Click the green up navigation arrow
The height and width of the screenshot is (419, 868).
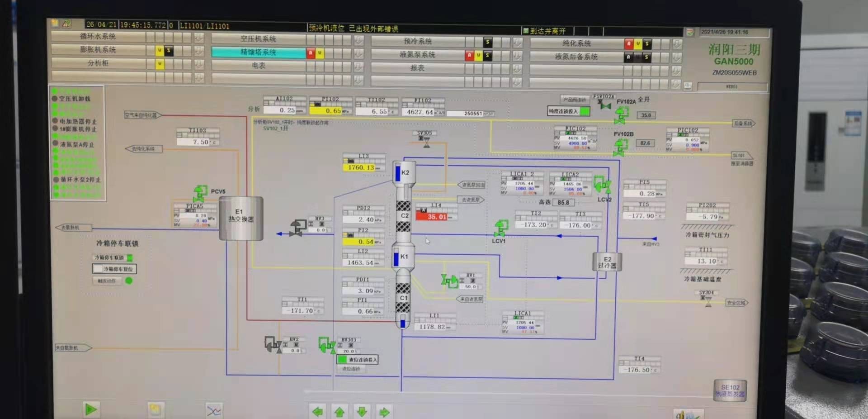coord(340,412)
